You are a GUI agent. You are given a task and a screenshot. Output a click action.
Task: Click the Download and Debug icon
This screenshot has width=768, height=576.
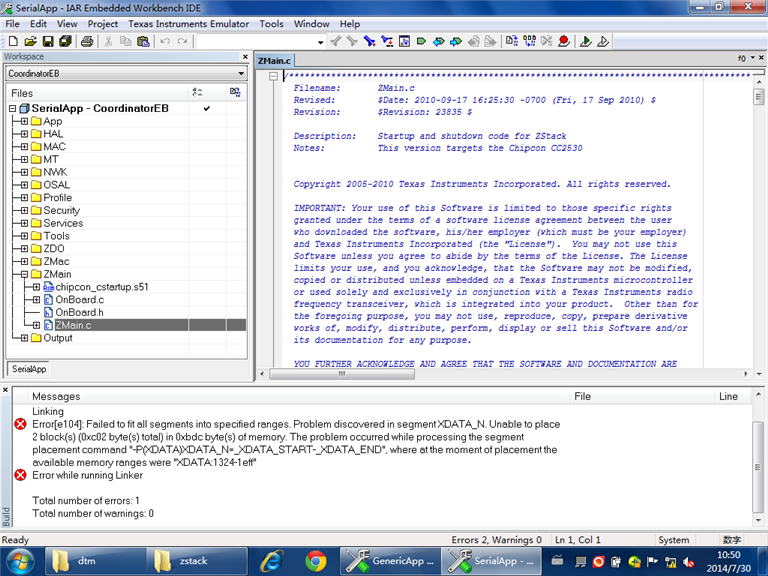tap(585, 42)
